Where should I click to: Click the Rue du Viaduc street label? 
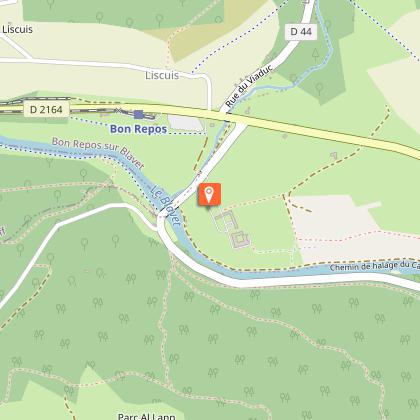[249, 86]
